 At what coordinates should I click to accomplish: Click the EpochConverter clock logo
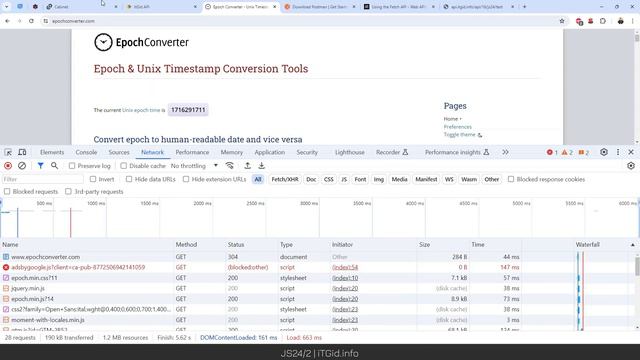(103, 42)
